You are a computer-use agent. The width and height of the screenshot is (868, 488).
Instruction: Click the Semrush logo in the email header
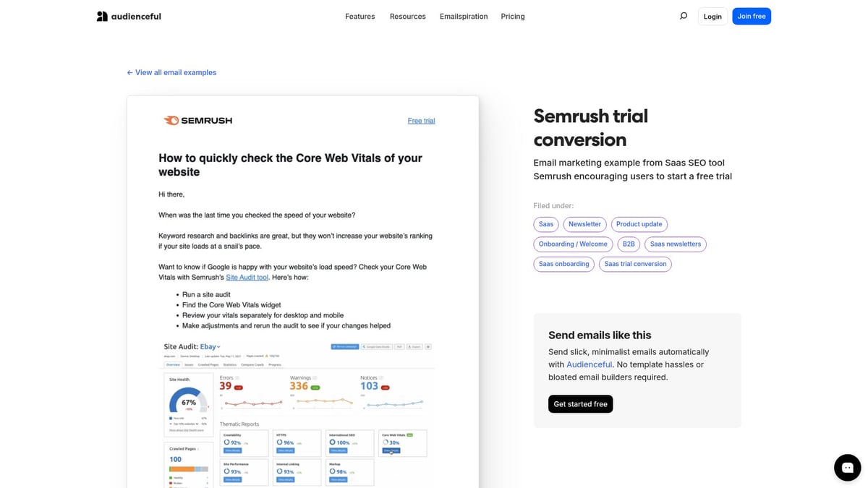tap(197, 120)
